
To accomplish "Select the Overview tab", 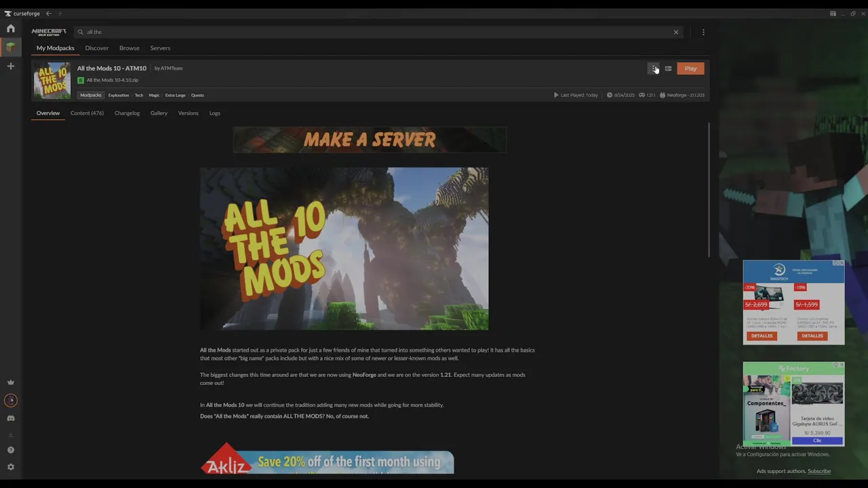I will click(47, 113).
